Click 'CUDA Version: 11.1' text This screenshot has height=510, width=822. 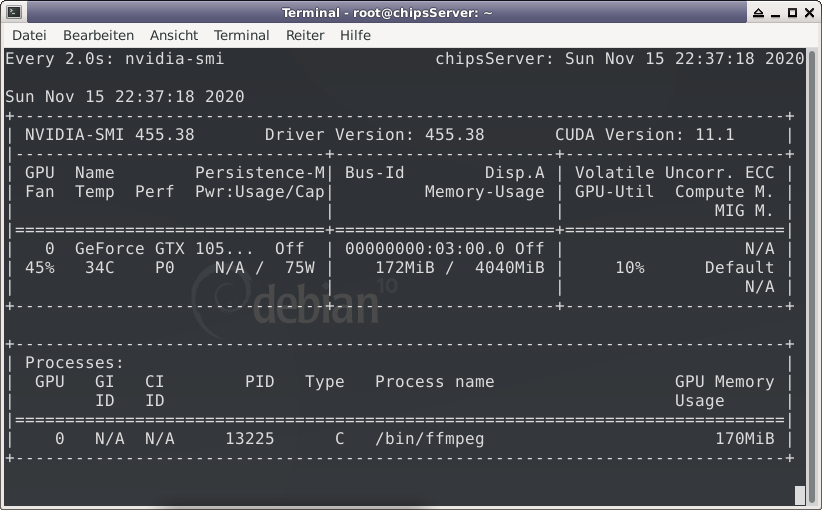coord(645,135)
